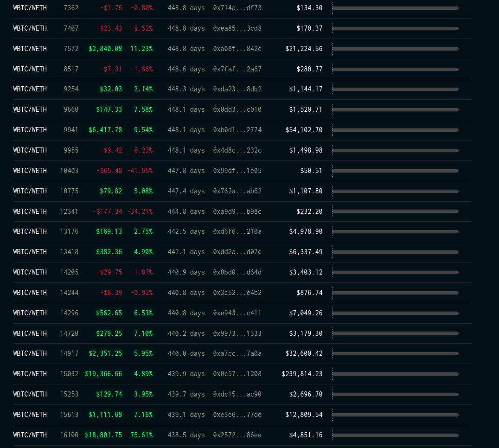Click the 7.58% return cell
Viewport: 499px width, 448px height.
click(x=143, y=109)
